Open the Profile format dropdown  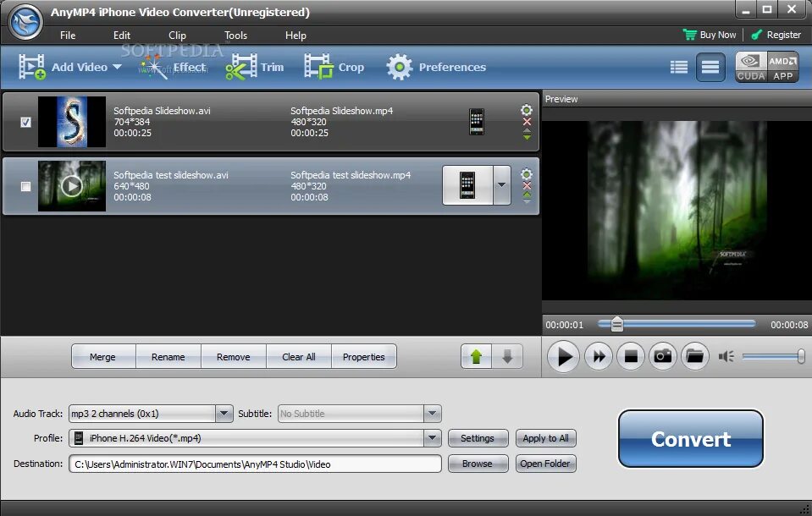pyautogui.click(x=433, y=438)
